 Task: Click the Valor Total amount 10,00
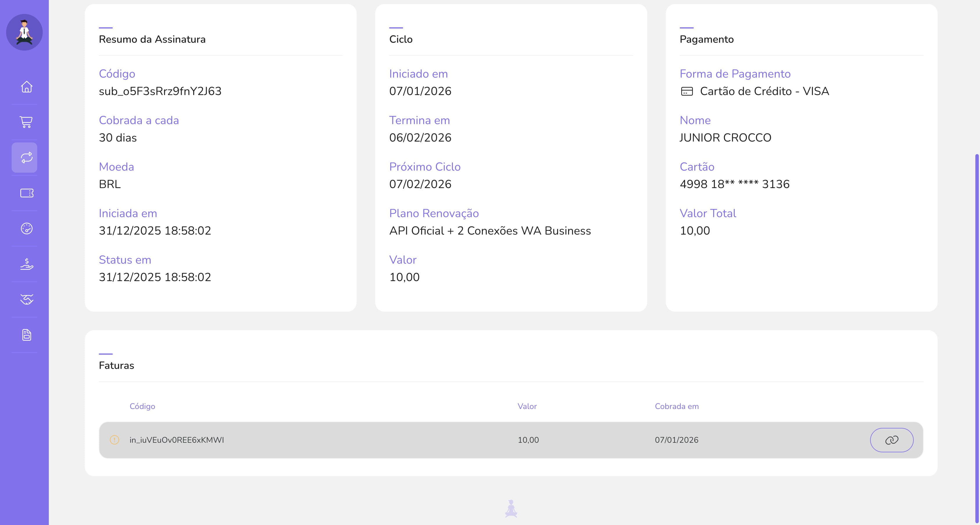tap(695, 231)
